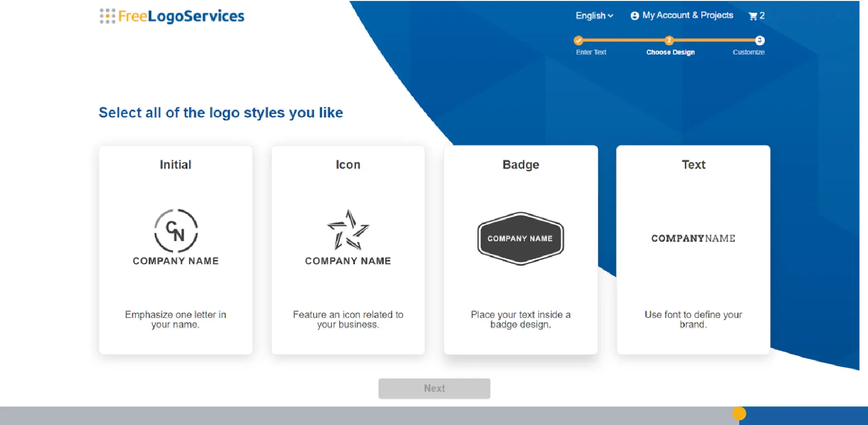
Task: Click the star icon logo sample
Action: tap(348, 230)
